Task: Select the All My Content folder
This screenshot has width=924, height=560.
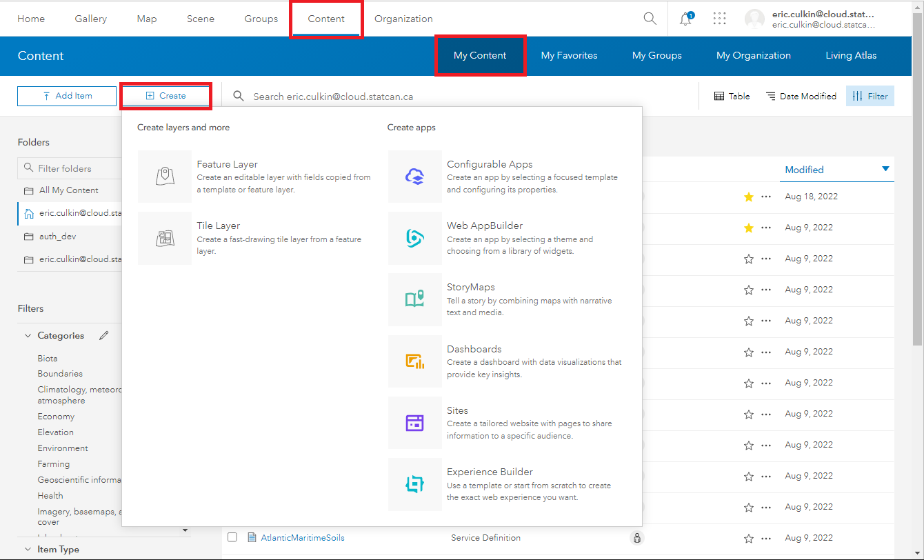Action: click(69, 190)
